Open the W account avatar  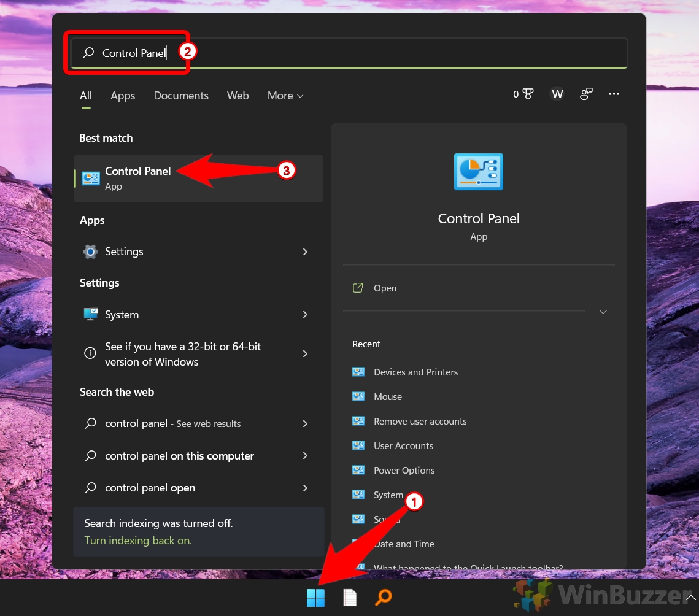pos(557,94)
